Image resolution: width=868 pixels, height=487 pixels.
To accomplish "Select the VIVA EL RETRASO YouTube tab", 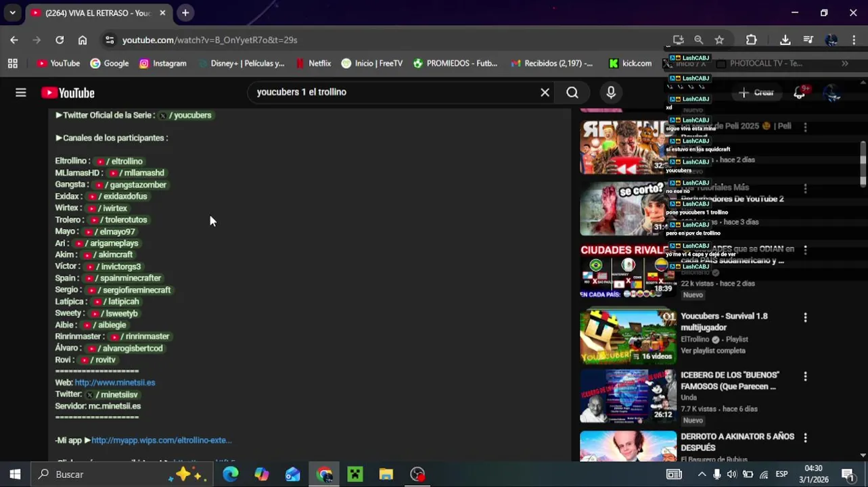I will [99, 13].
